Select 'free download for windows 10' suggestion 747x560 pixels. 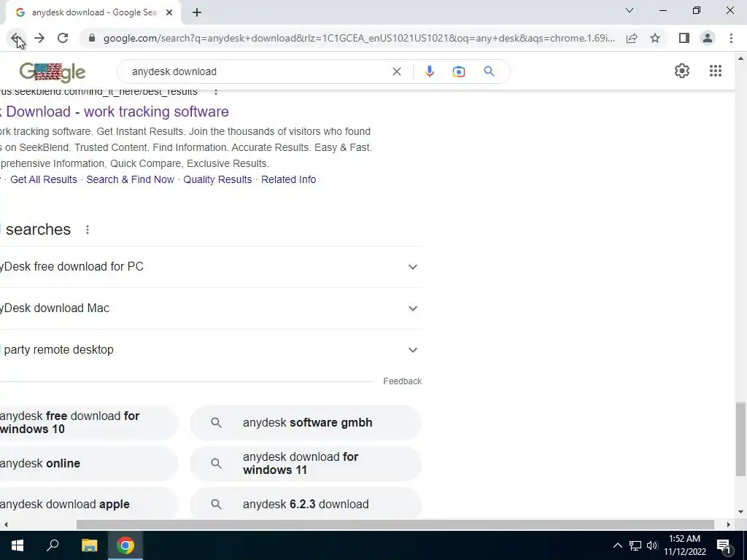[88, 422]
